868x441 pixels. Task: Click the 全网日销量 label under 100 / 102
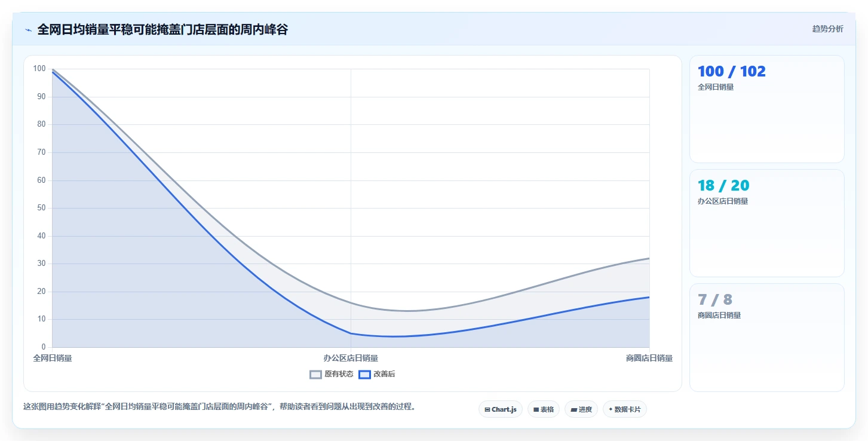tap(716, 87)
